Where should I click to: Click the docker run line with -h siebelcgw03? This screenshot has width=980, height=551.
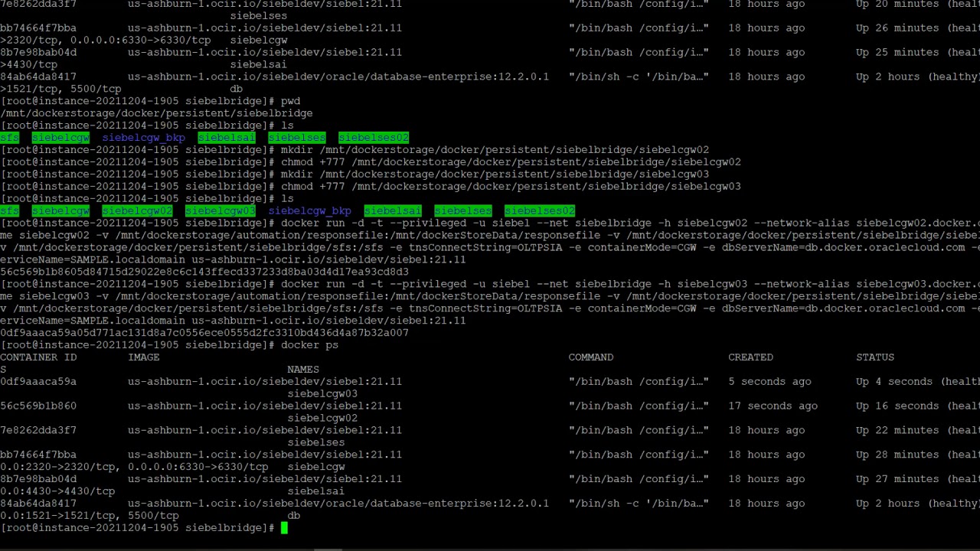[630, 284]
